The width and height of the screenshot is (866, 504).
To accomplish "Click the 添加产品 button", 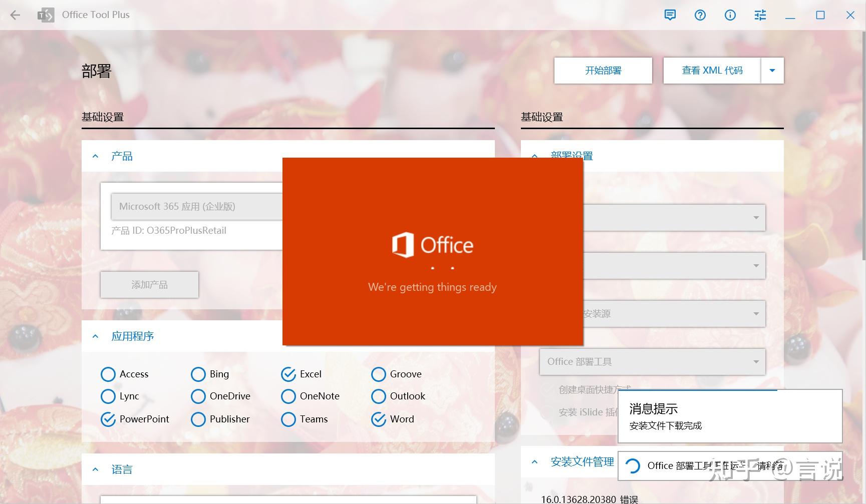I will 149,284.
